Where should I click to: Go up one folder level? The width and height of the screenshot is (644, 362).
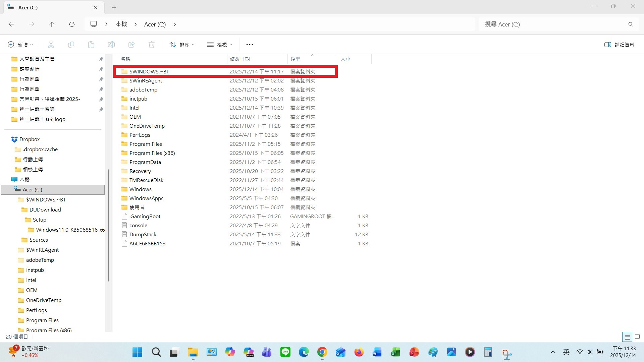click(x=52, y=24)
